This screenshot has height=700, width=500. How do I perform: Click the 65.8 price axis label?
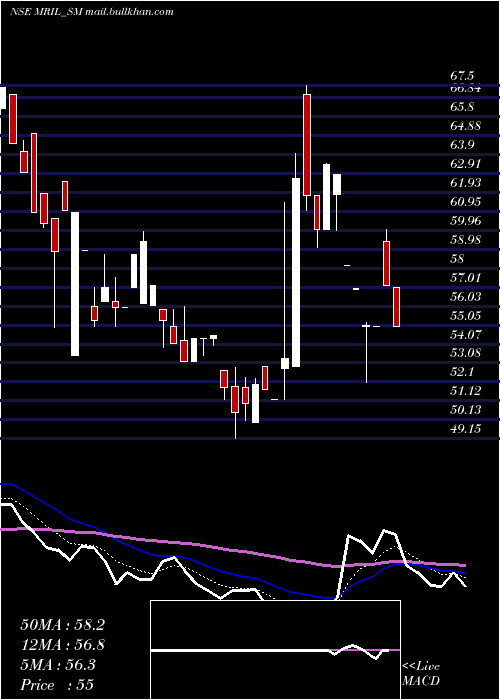pos(462,107)
